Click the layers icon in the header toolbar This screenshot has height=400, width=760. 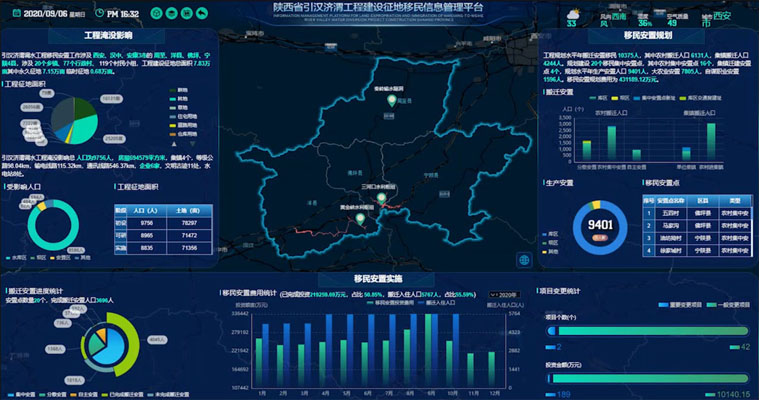point(171,13)
